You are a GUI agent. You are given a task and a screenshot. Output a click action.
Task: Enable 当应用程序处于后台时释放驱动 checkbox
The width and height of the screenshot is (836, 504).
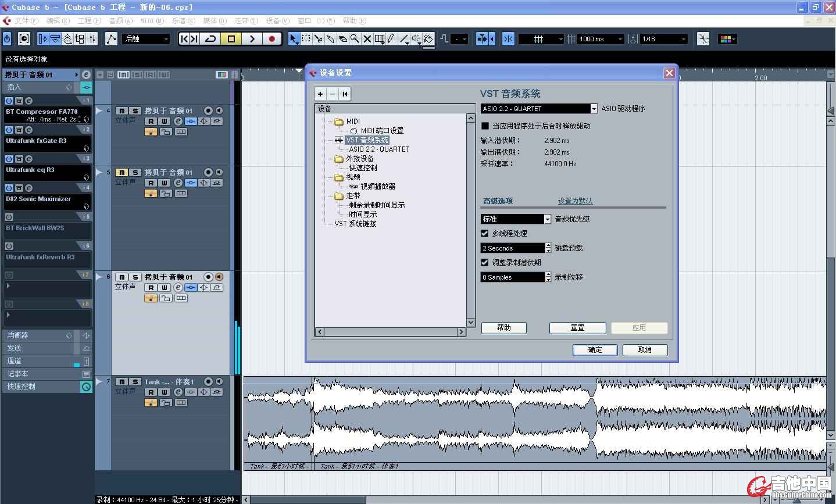click(485, 126)
